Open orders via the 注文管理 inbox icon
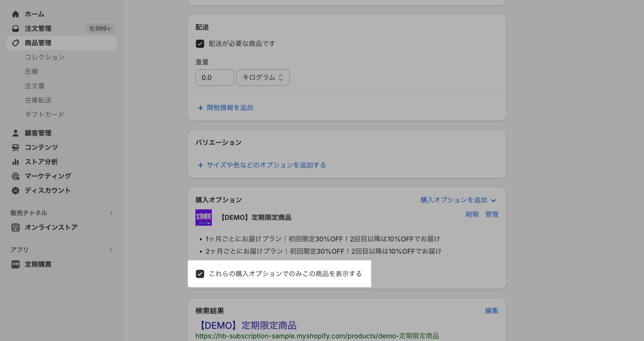The width and height of the screenshot is (644, 341). click(15, 29)
